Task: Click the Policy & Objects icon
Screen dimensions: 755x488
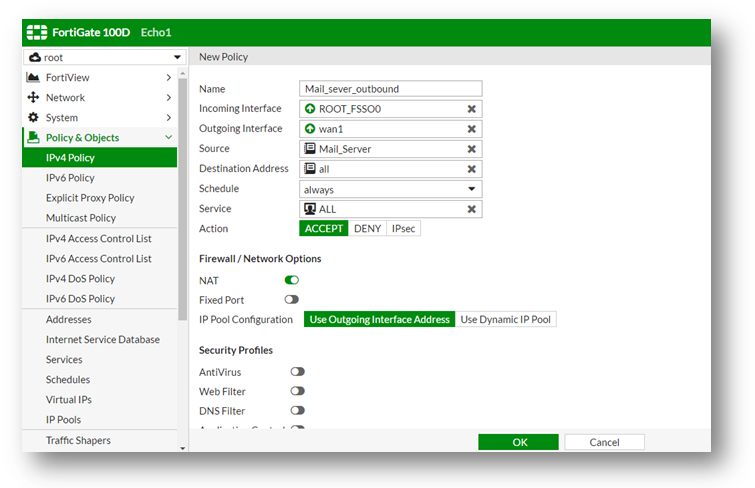Action: 33,137
